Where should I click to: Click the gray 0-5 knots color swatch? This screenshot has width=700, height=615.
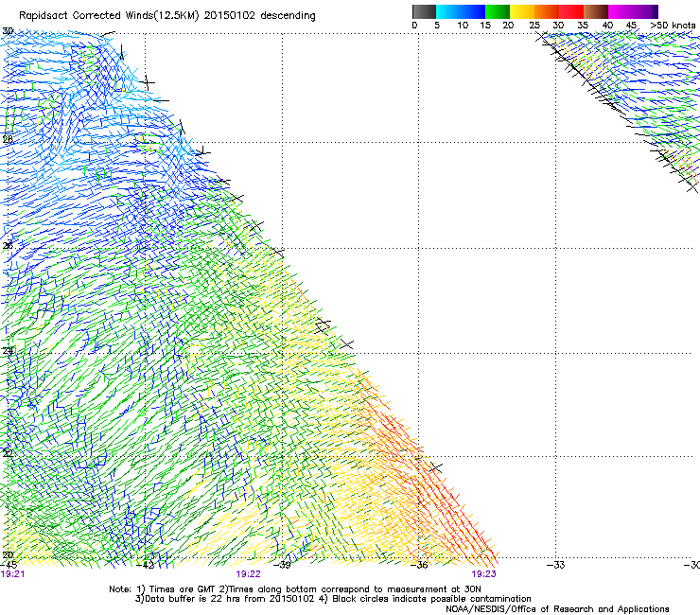point(424,11)
